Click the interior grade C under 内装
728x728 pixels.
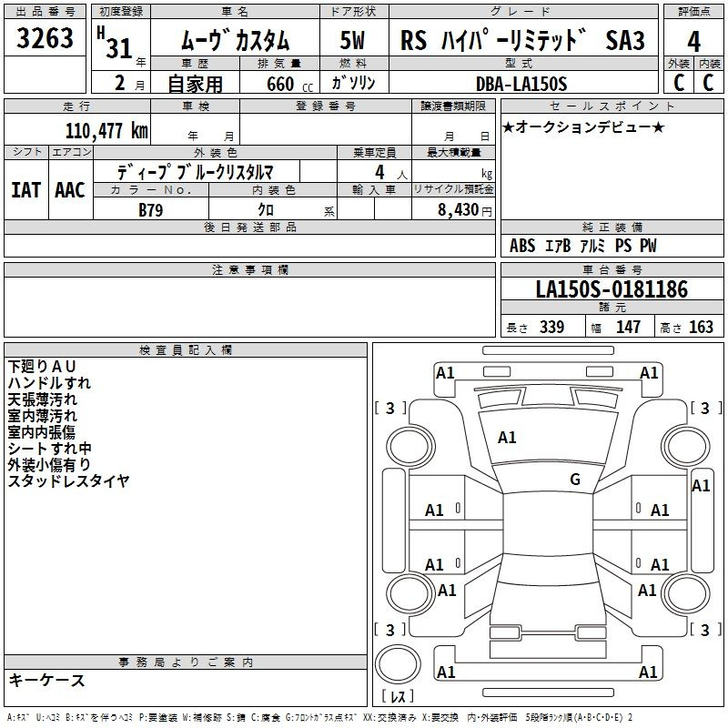708,83
